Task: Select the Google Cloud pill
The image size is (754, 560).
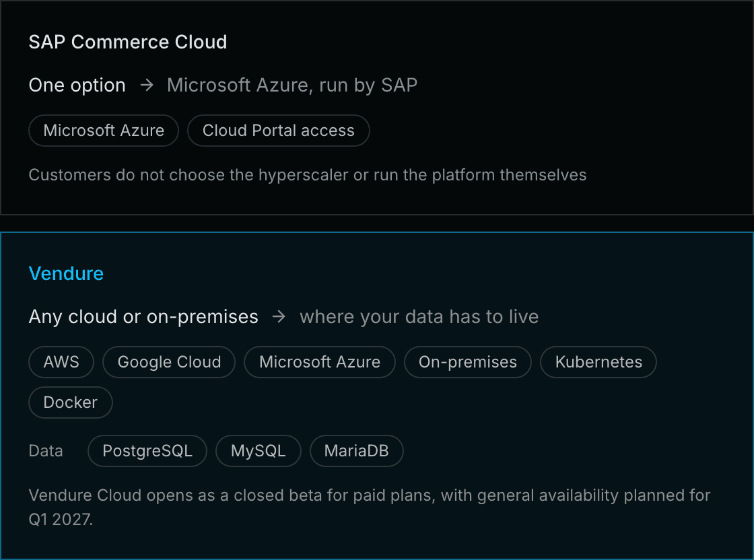Action: tap(169, 362)
